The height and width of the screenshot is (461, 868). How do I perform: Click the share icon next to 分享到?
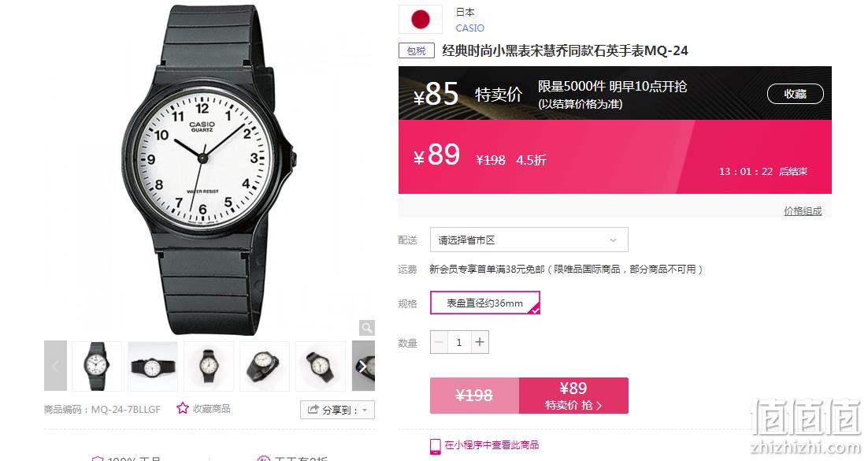click(x=313, y=410)
